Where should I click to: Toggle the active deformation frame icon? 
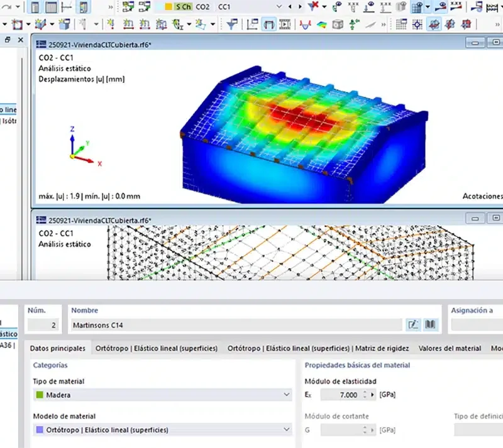tap(269, 25)
